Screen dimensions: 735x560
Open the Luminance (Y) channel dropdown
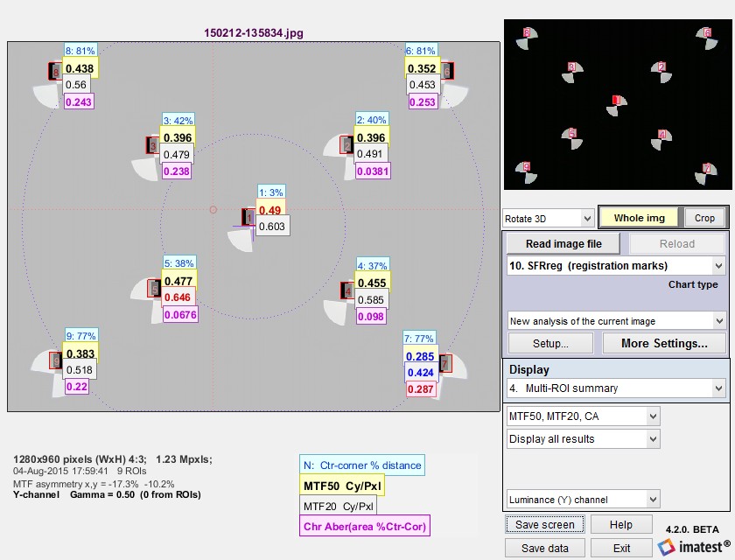coord(584,500)
